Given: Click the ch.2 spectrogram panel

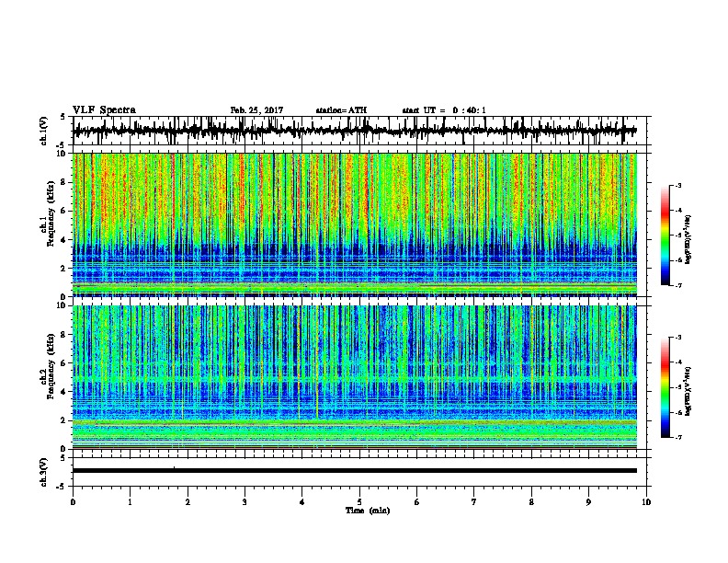Looking at the screenshot, I should (354, 377).
